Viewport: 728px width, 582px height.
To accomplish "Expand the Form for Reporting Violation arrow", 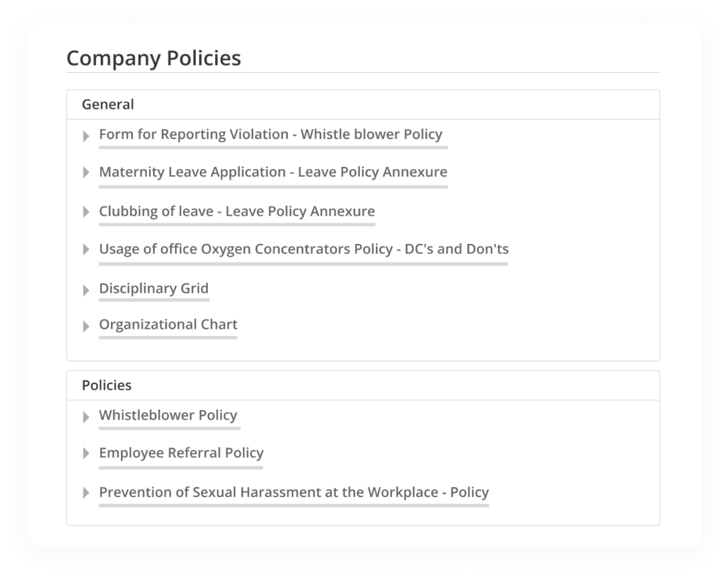I will click(x=86, y=136).
